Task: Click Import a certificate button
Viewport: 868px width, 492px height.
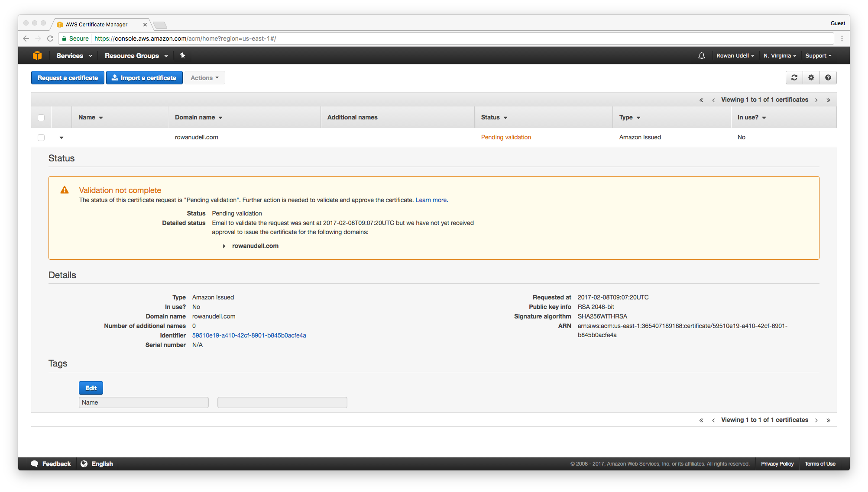Action: 144,78
